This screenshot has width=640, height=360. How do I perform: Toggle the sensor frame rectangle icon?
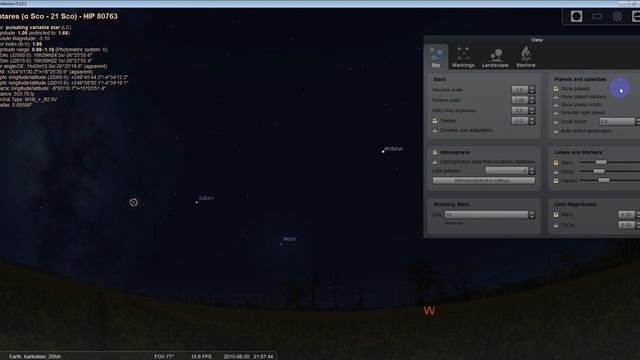click(x=597, y=16)
